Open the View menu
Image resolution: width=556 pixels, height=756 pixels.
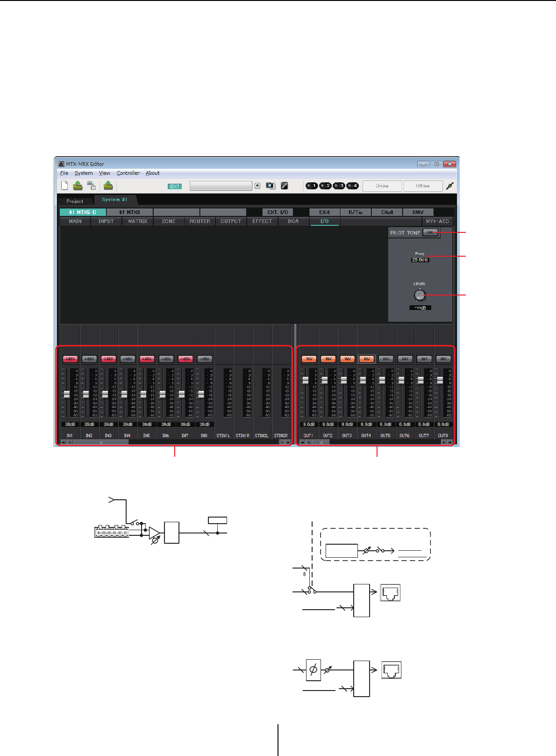coord(105,173)
